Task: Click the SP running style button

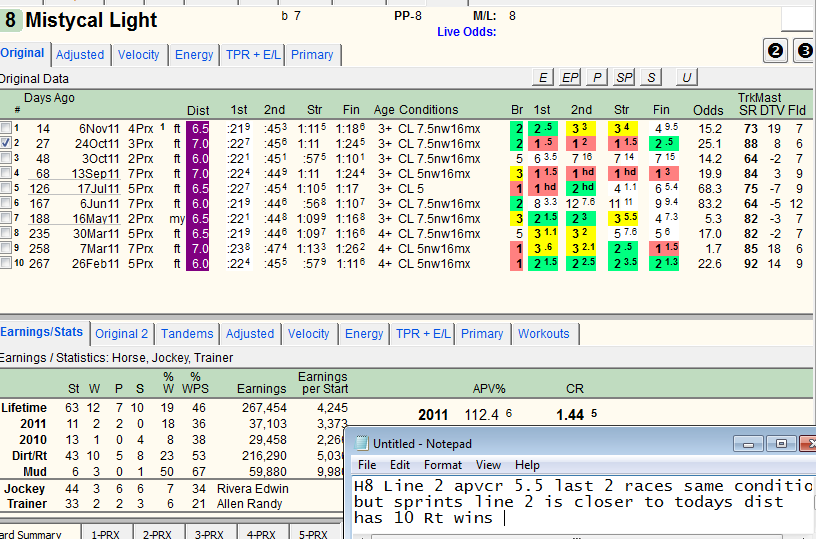Action: click(x=624, y=78)
